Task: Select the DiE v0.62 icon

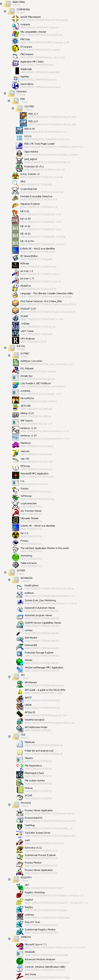Action: [15, 228]
